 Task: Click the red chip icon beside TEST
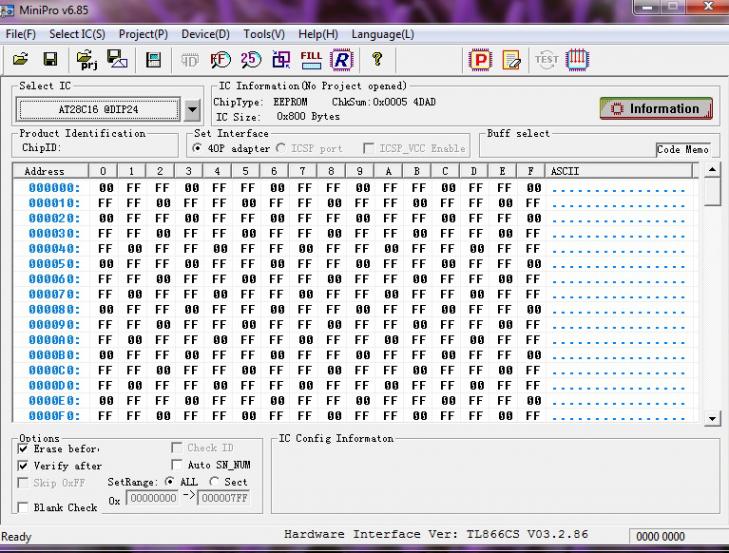tap(578, 60)
